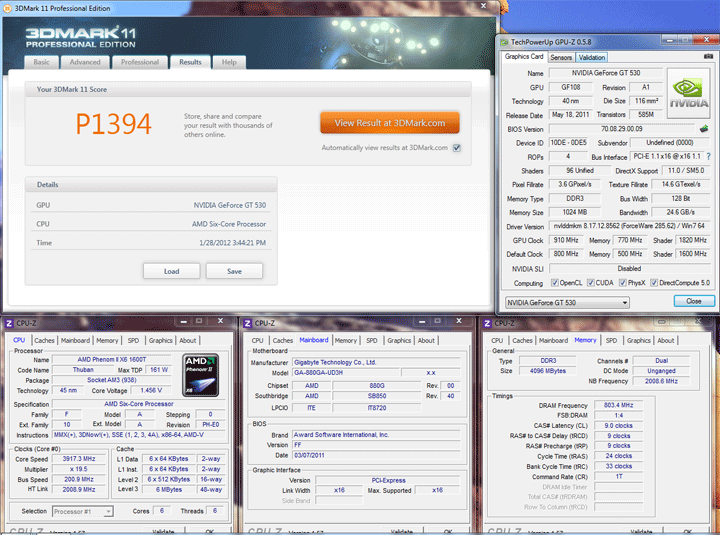Open Caches tab in the first CPU-Z window

(x=45, y=340)
